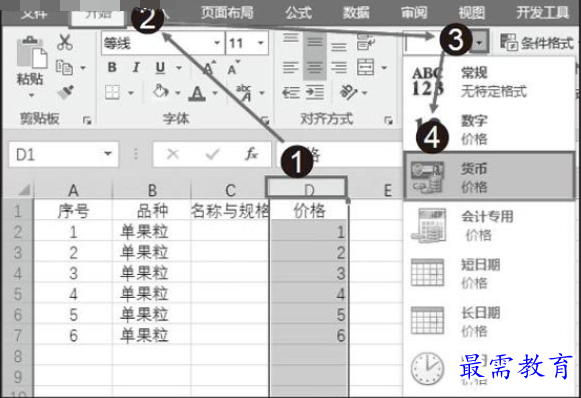581x398 pixels.
Task: Click the phonetic guide abc icon
Action: pyautogui.click(x=243, y=93)
